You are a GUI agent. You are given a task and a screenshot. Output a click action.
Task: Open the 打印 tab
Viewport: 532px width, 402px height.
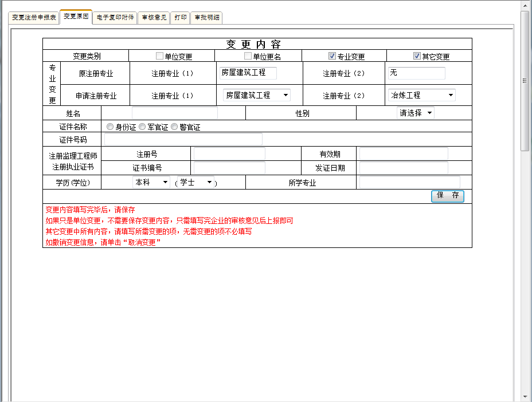coord(179,18)
